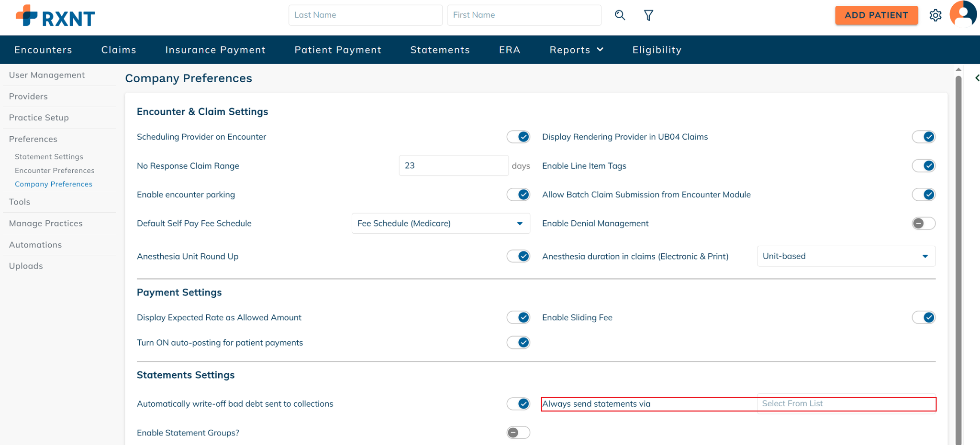Expand the Reports menu
980x445 pixels.
[x=576, y=50]
